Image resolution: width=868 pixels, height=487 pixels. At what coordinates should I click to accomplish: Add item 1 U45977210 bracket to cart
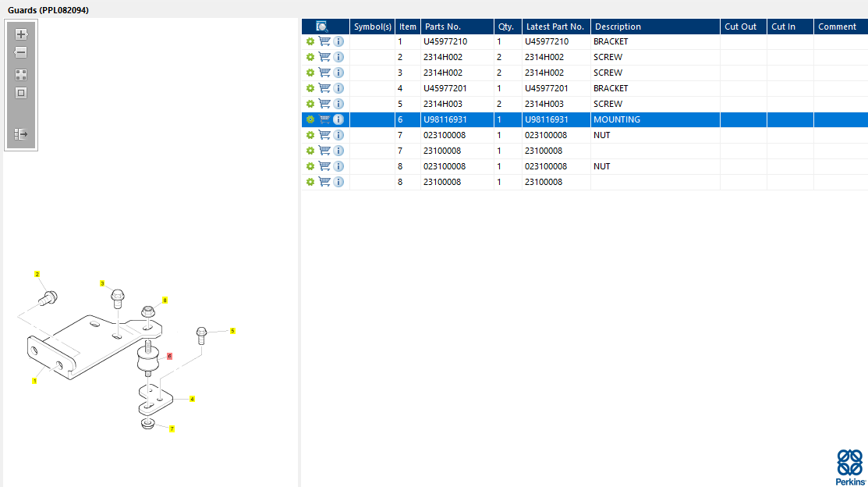[x=324, y=41]
